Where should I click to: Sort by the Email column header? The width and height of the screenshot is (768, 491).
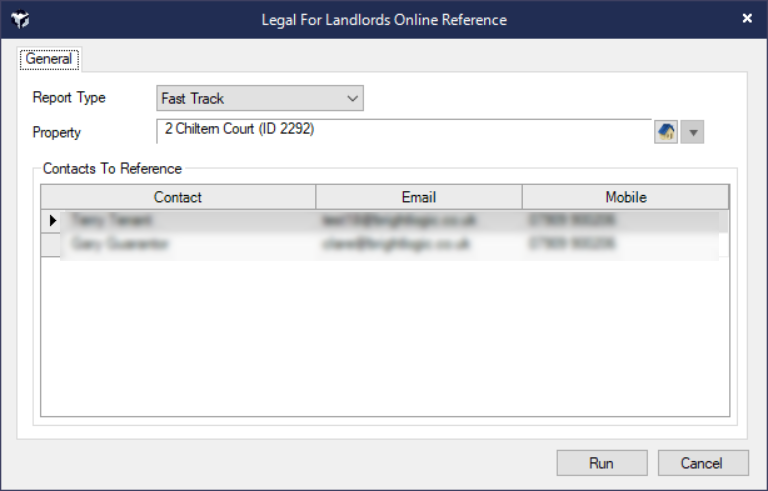pyautogui.click(x=419, y=197)
